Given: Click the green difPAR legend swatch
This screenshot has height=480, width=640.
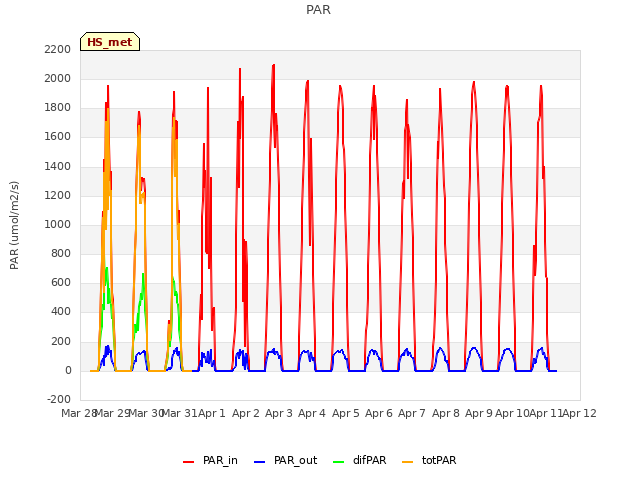Looking at the screenshot, I should pos(339,462).
